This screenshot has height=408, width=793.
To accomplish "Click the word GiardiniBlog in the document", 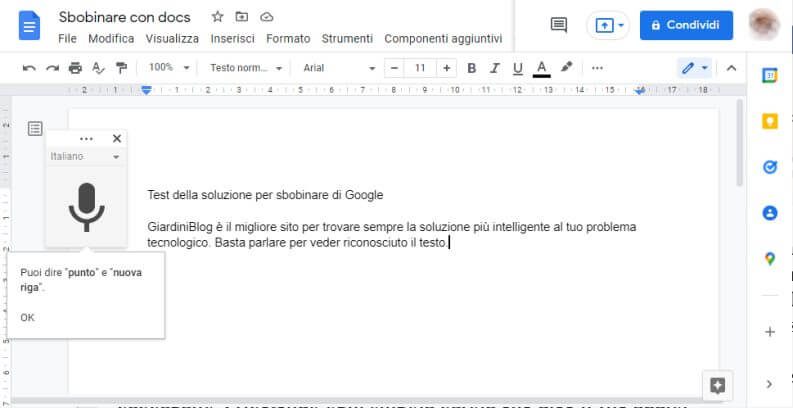I will [x=181, y=228].
